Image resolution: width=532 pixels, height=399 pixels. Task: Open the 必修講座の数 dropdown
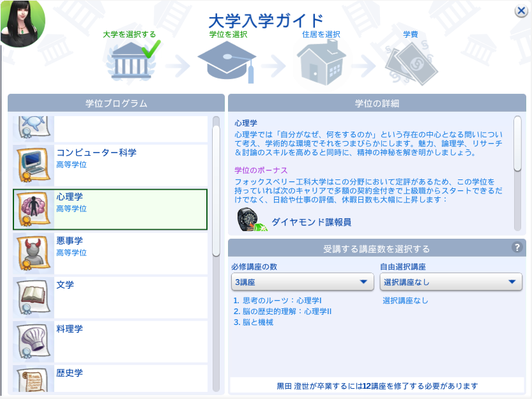pos(303,282)
